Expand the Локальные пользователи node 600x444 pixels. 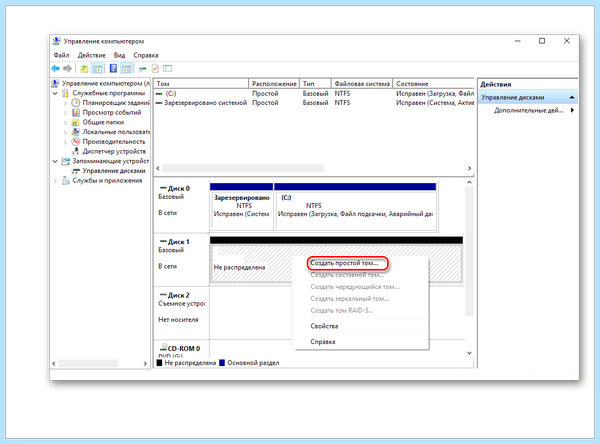65,132
